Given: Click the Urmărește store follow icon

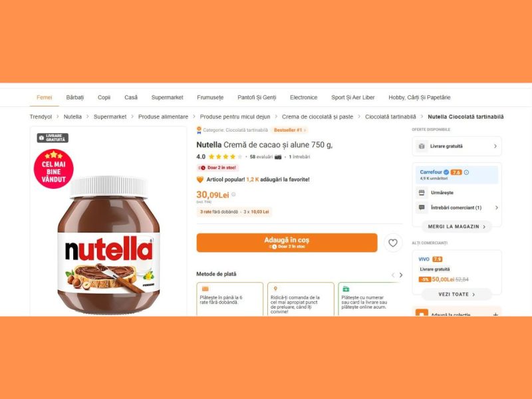Looking at the screenshot, I should coord(422,193).
